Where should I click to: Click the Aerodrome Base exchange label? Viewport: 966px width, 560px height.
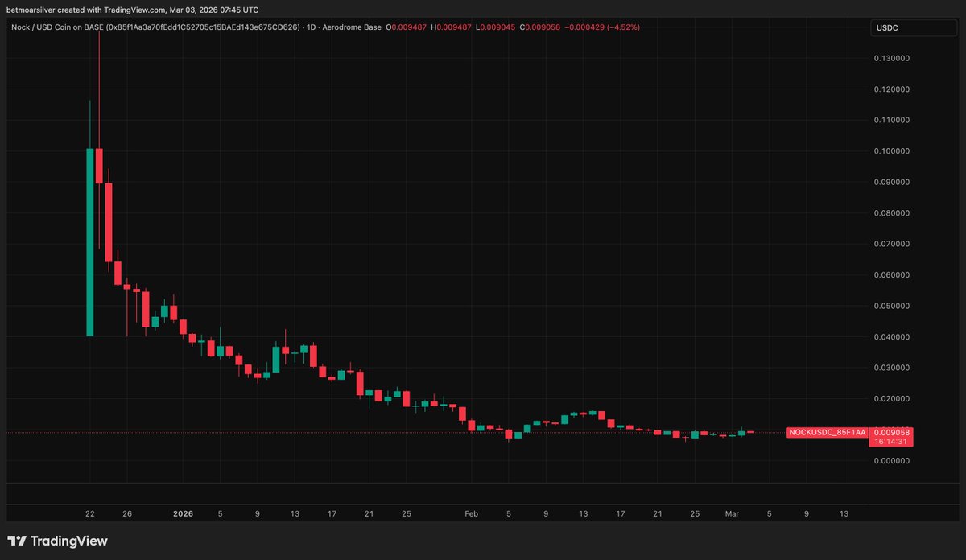pos(352,27)
